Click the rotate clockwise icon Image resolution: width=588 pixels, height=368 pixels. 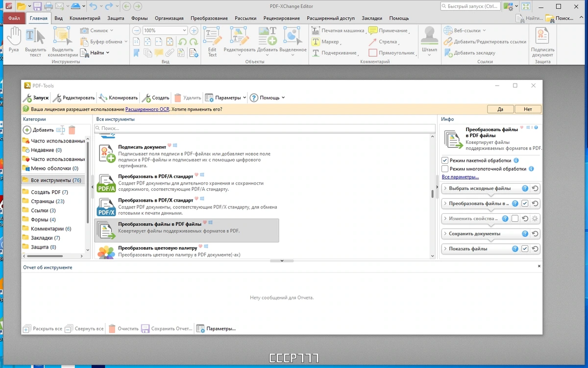(x=193, y=42)
